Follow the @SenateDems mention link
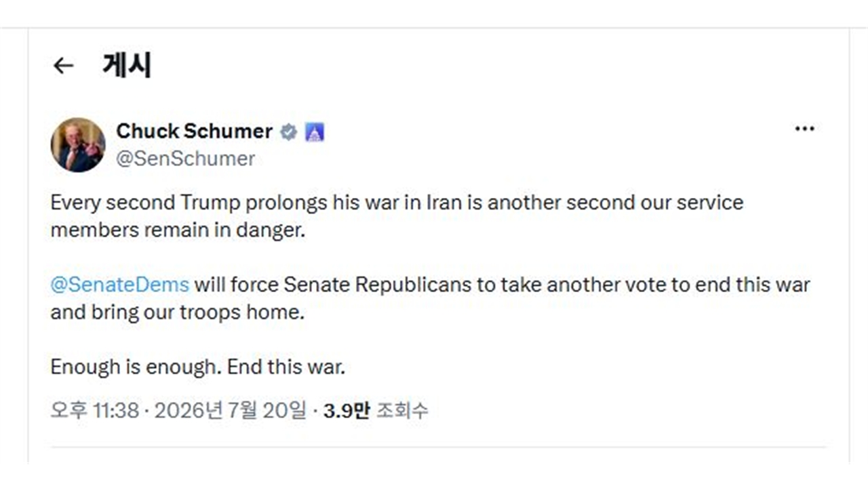868x488 pixels. 120,284
